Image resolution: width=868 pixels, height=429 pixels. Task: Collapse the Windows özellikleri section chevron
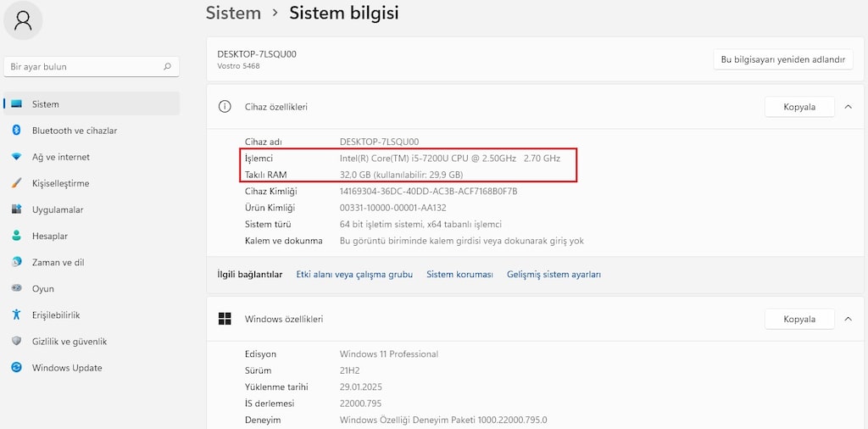tap(848, 319)
